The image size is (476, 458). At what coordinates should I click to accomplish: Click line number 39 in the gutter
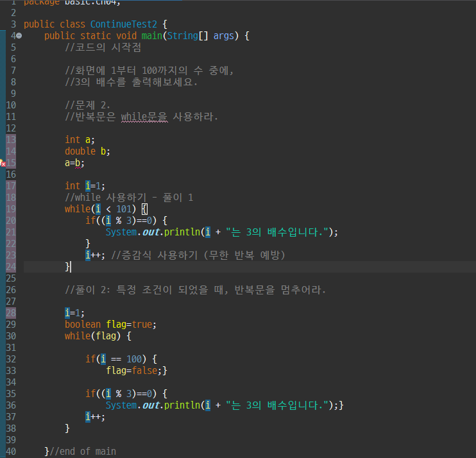11,440
